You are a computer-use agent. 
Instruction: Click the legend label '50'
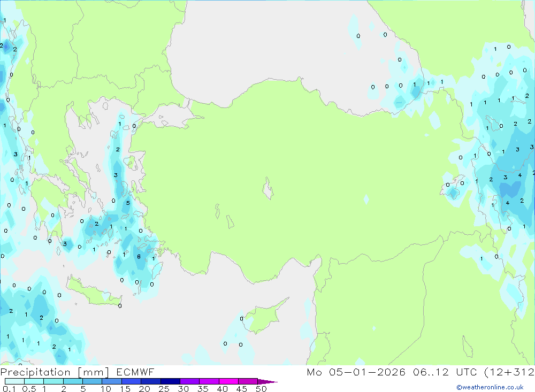point(261,389)
